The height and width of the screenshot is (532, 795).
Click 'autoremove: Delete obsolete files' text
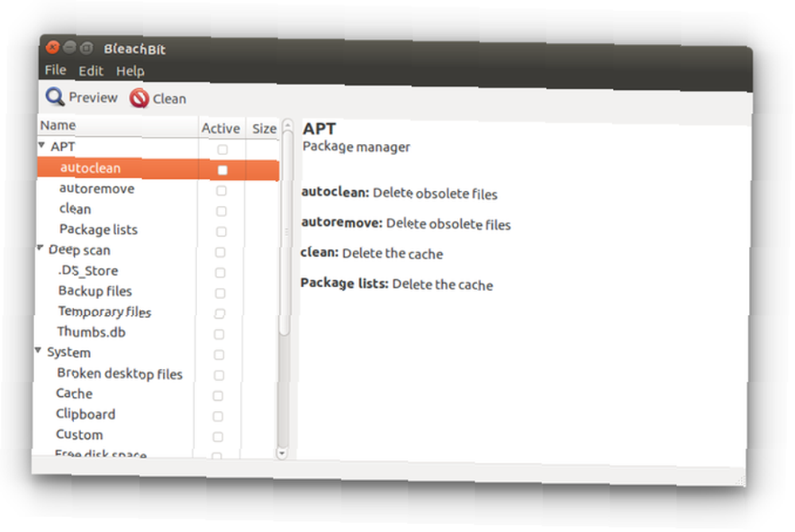point(405,223)
